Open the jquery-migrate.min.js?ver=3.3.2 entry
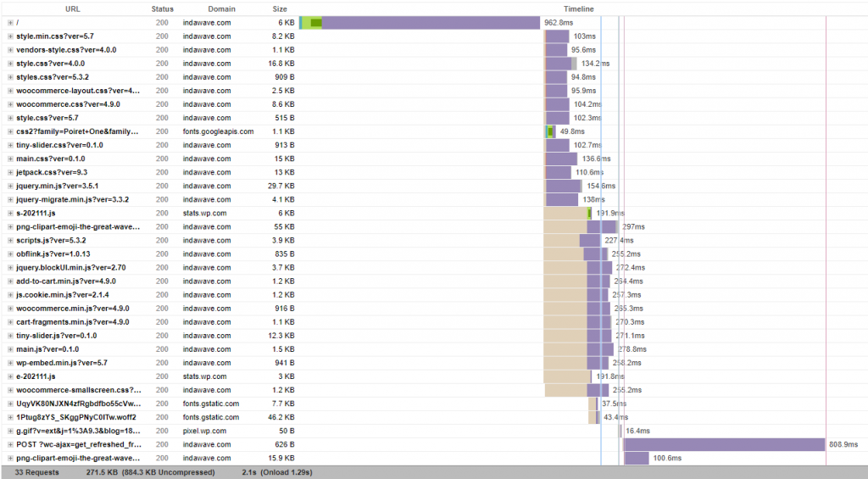This screenshot has height=479, width=868. pos(72,199)
